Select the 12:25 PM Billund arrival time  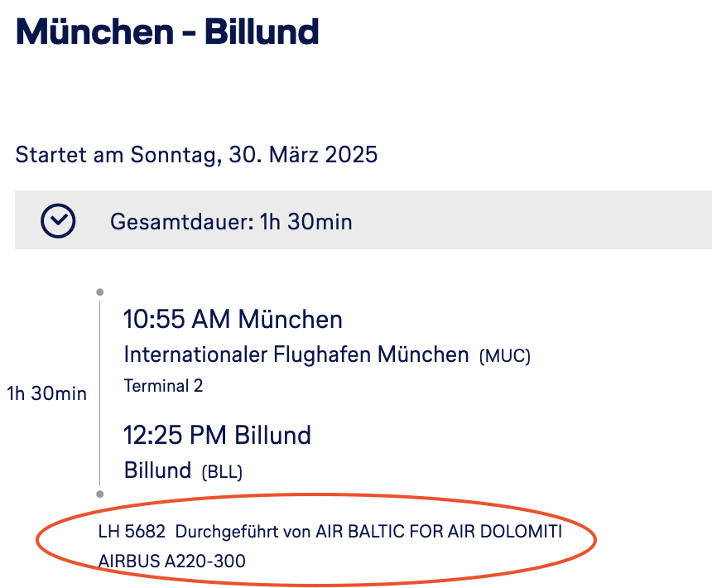(217, 435)
